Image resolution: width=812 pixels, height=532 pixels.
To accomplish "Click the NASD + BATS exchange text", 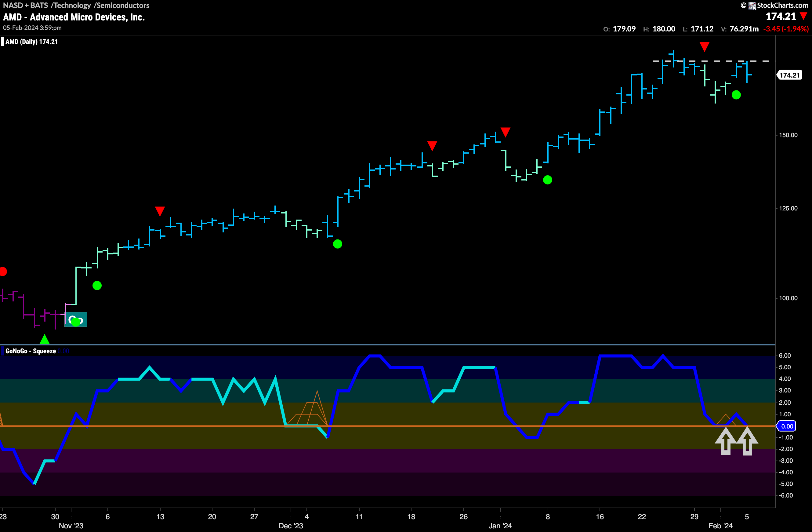I will click(x=26, y=5).
